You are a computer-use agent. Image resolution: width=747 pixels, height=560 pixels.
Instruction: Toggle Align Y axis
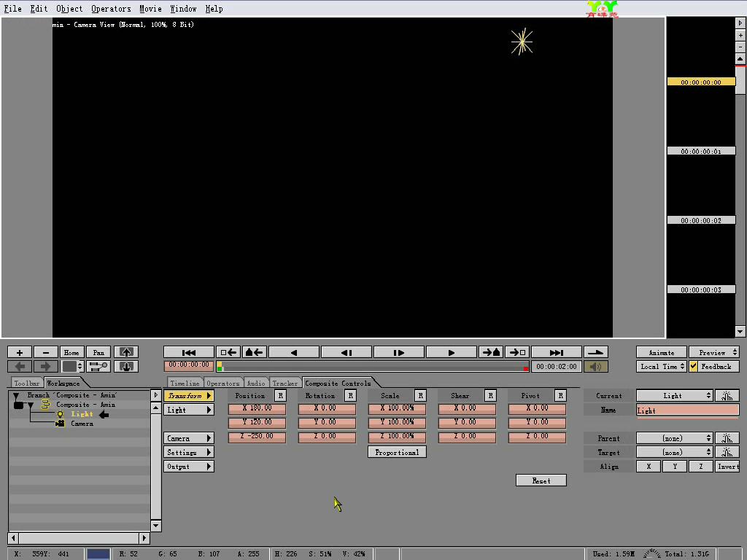[x=675, y=467]
